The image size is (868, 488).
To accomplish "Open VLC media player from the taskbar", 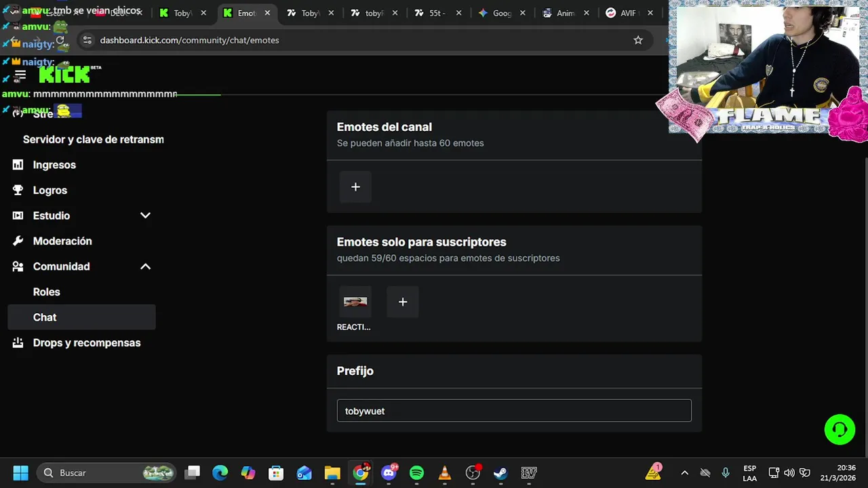I will pos(445,472).
